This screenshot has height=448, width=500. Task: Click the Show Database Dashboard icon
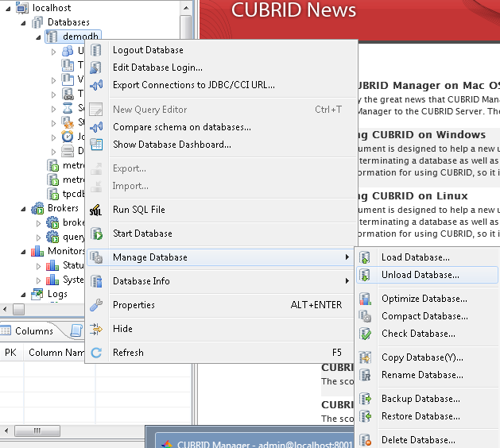coord(96,145)
